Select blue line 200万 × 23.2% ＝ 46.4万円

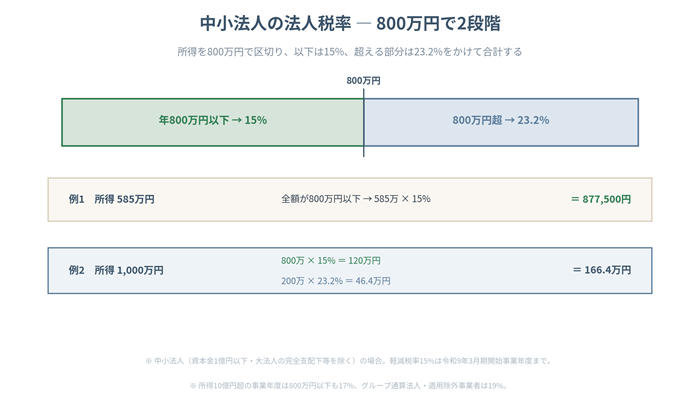pyautogui.click(x=336, y=281)
